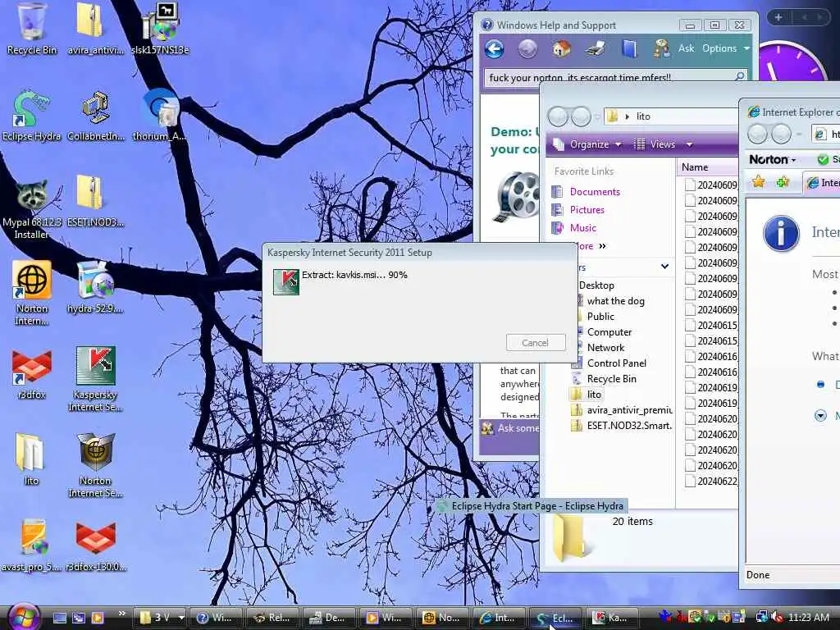Expand quick launch overflow chevron
Viewport: 840px width, 630px height.
tap(121, 614)
